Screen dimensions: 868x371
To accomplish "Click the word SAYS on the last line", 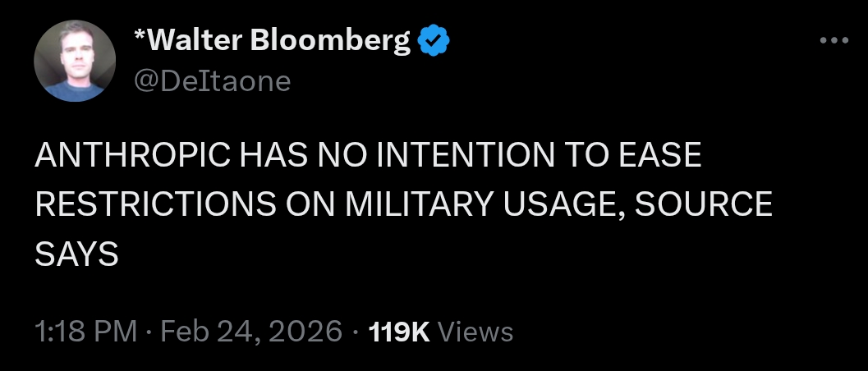I will point(77,254).
